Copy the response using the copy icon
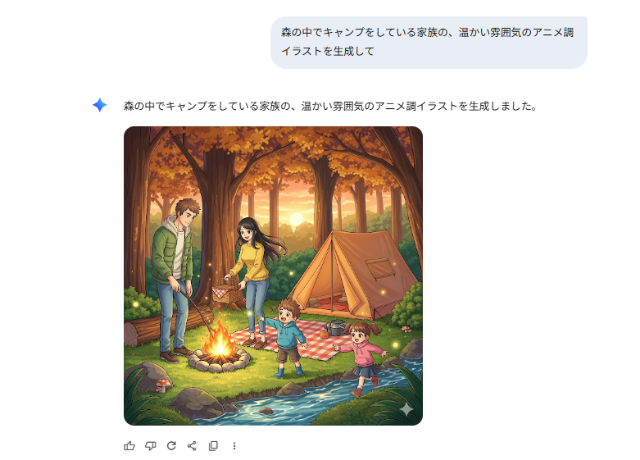The image size is (640, 460). tap(213, 446)
